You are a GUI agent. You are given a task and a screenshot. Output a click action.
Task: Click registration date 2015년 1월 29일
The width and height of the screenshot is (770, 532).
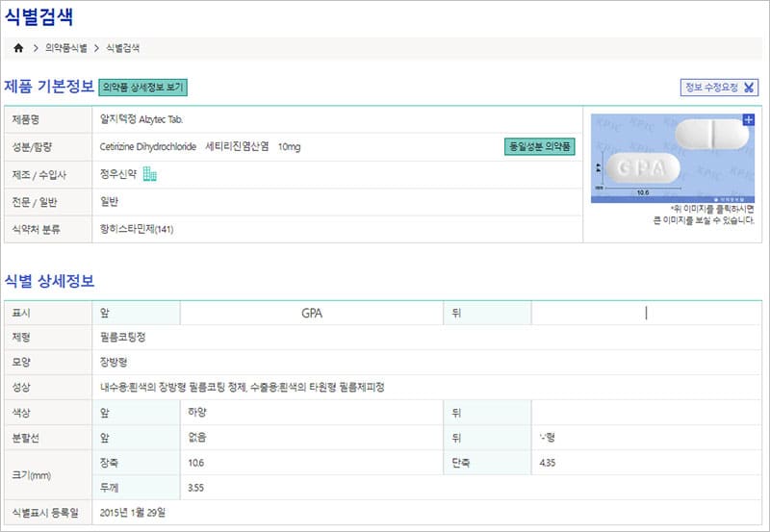[133, 513]
